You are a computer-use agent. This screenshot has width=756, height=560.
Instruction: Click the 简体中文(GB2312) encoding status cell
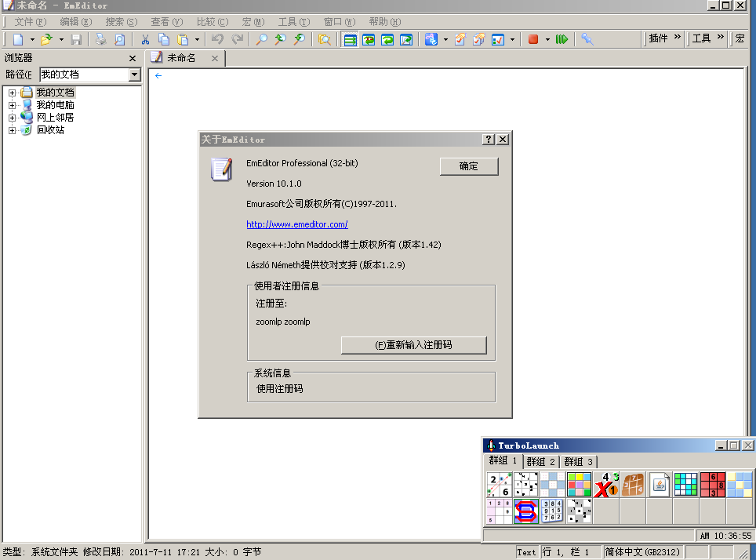643,552
